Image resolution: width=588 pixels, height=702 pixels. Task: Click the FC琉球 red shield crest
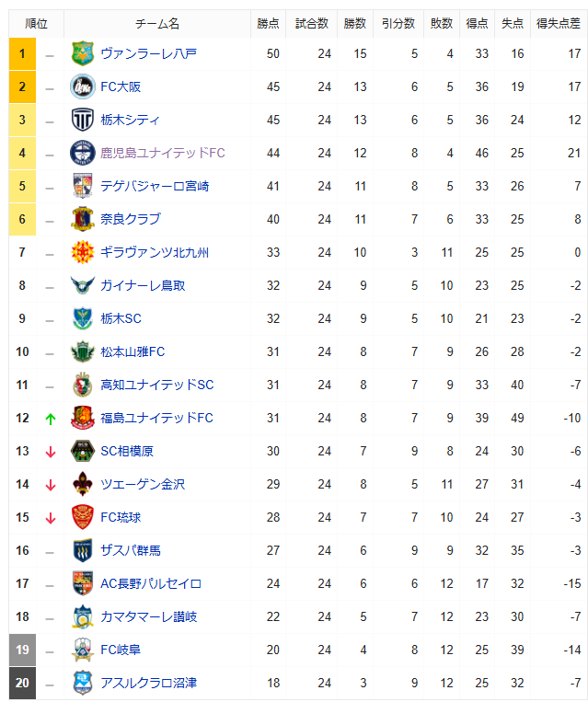point(83,518)
